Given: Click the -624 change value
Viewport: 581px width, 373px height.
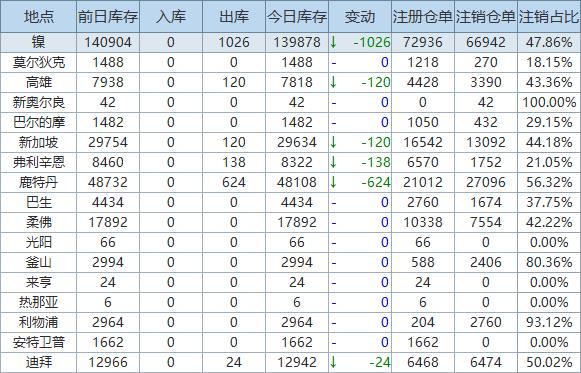Looking at the screenshot, I should [376, 182].
